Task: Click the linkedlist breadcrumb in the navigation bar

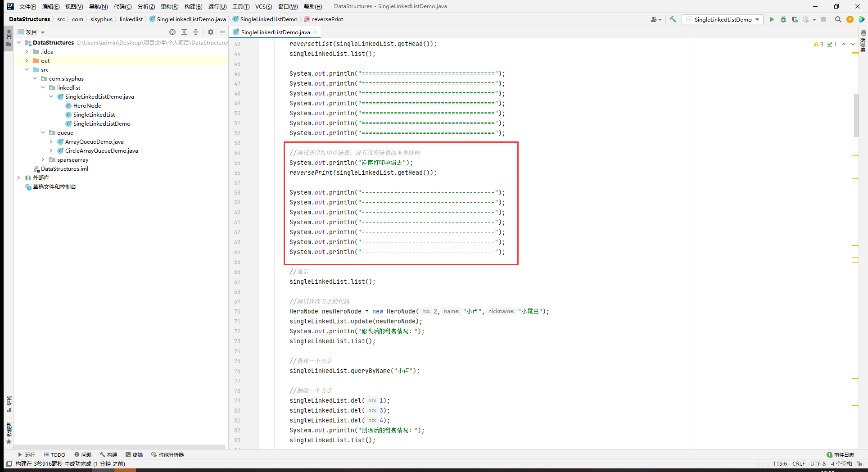Action: click(131, 19)
